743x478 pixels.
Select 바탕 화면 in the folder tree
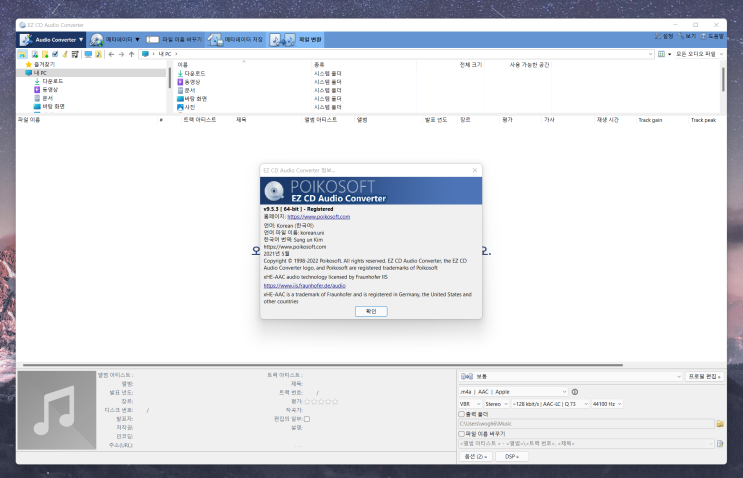coord(54,107)
